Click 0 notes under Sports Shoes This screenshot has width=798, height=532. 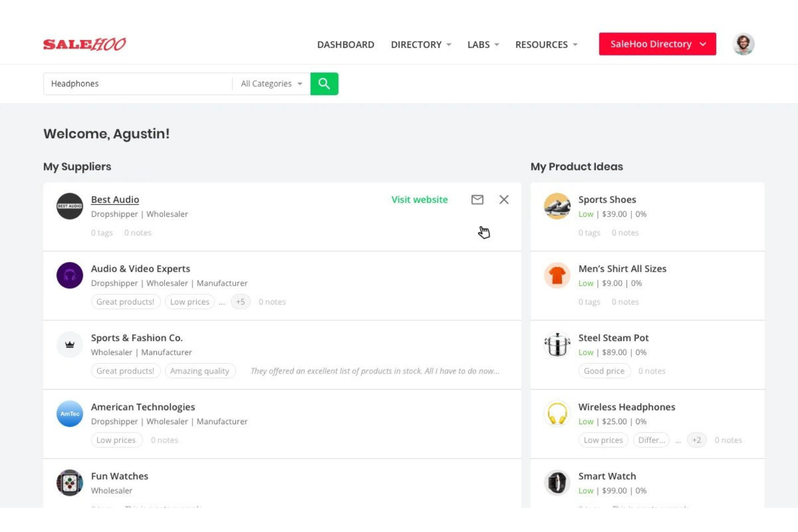(625, 233)
